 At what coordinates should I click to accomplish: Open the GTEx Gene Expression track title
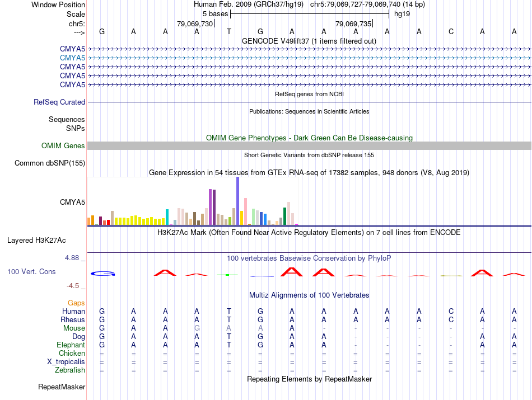[309, 172]
